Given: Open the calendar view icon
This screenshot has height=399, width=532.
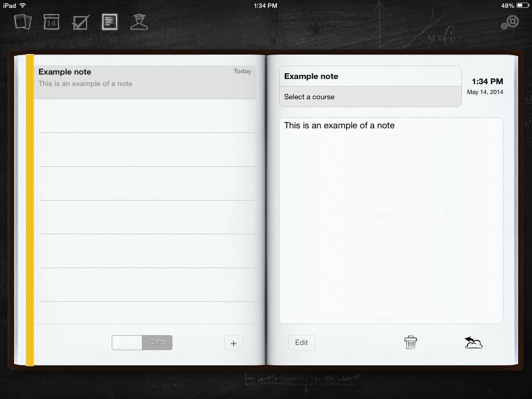Looking at the screenshot, I should coord(51,22).
